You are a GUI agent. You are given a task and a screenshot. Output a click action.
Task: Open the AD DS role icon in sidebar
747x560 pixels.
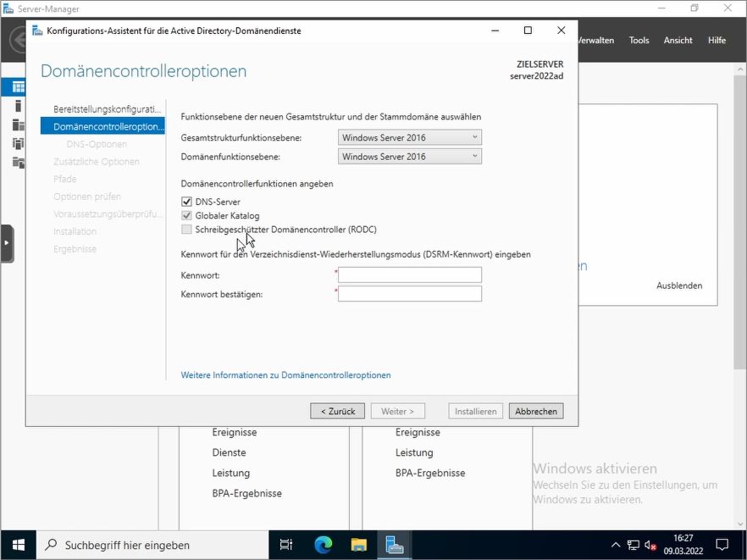[x=19, y=143]
